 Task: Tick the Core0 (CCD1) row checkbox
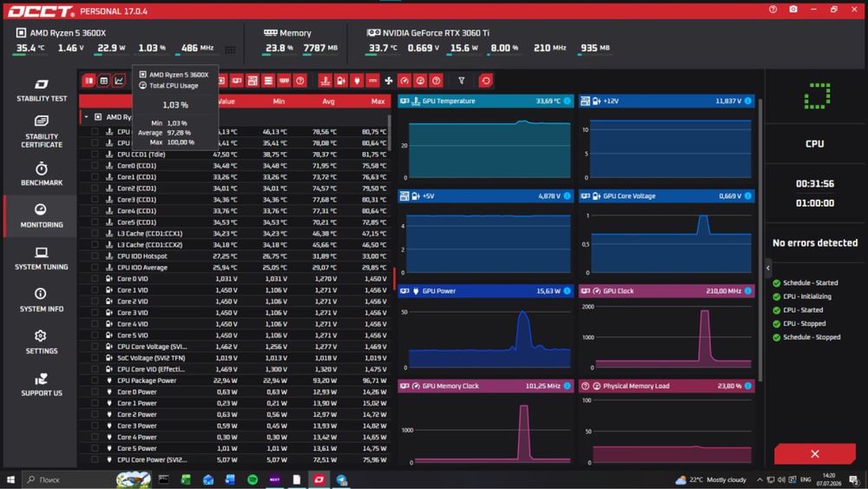[x=95, y=166]
